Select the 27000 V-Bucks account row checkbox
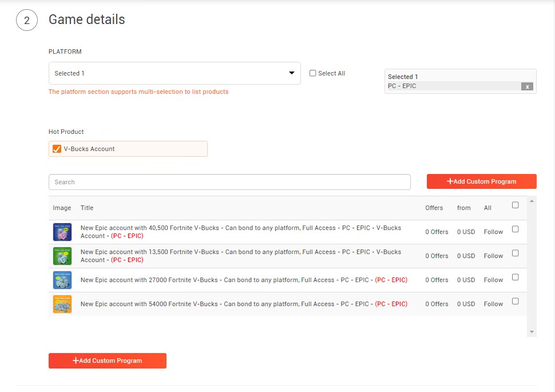 pyautogui.click(x=516, y=278)
